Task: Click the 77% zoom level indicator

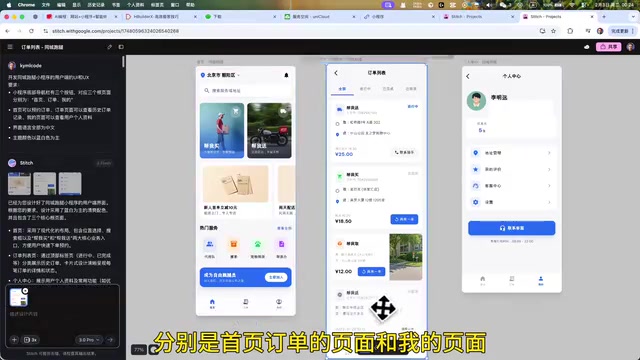Action: pyautogui.click(x=139, y=350)
